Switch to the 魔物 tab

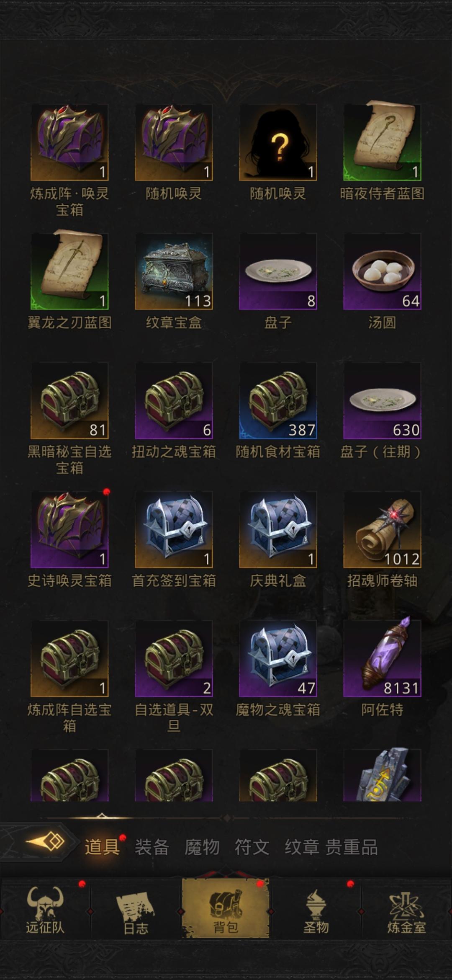click(x=202, y=847)
